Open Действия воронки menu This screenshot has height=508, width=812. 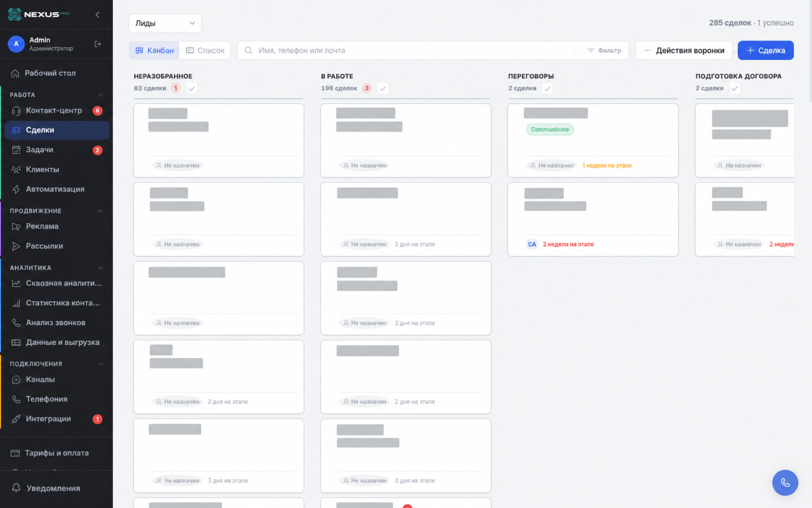tap(684, 50)
